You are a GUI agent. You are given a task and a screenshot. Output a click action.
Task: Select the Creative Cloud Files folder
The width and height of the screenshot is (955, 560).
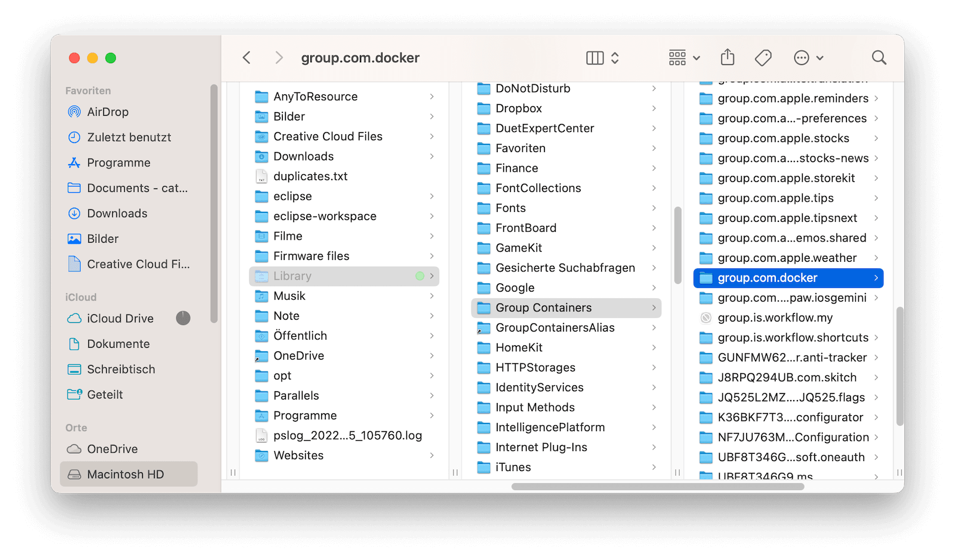point(344,137)
